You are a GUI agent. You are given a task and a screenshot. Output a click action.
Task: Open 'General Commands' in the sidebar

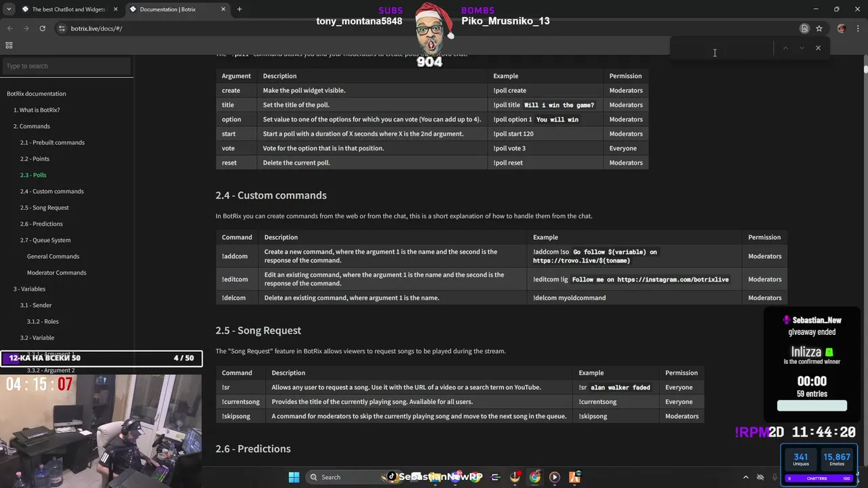(53, 256)
